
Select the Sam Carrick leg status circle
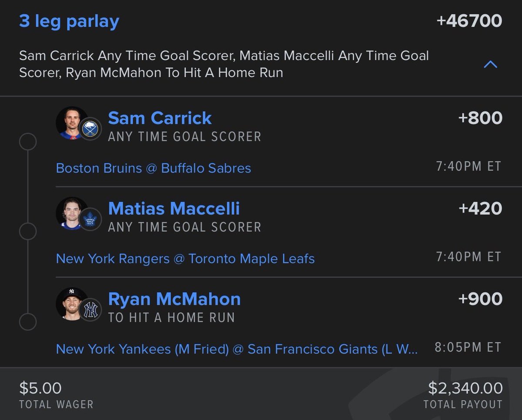tap(28, 142)
